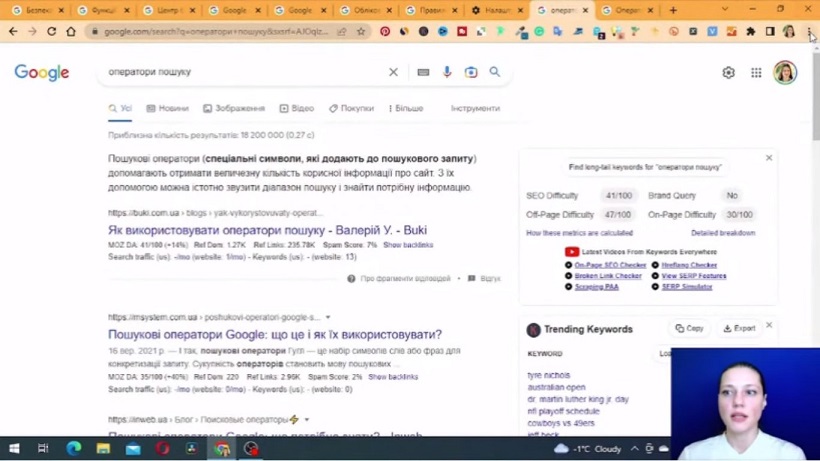Click Find long-tail keywords button

(x=645, y=167)
